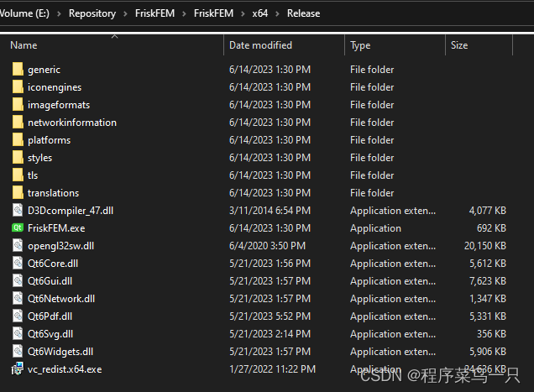Image resolution: width=534 pixels, height=392 pixels.
Task: Click Release in the address path
Action: (x=303, y=13)
